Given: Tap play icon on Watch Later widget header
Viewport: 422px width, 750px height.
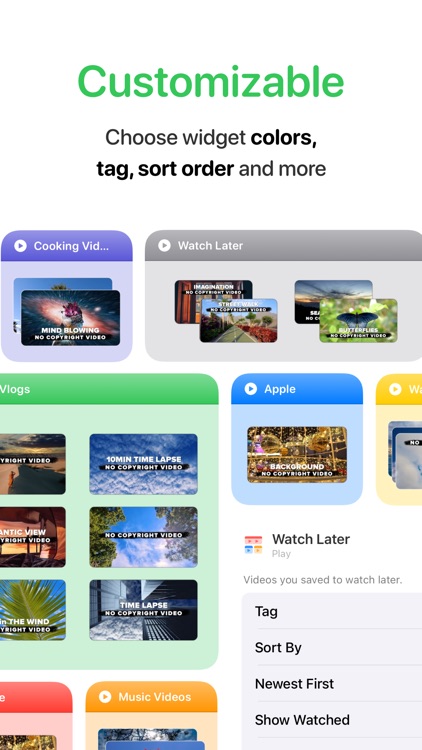Looking at the screenshot, I should pos(164,245).
